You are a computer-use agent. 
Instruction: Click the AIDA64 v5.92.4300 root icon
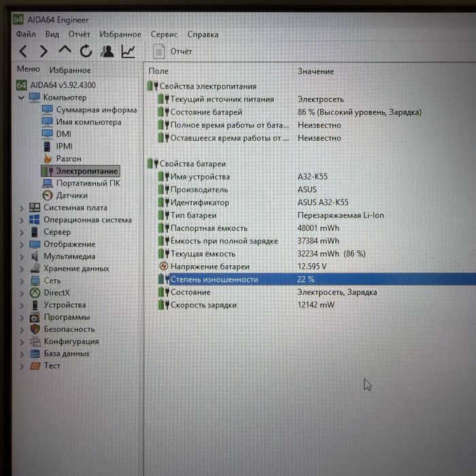(x=21, y=85)
